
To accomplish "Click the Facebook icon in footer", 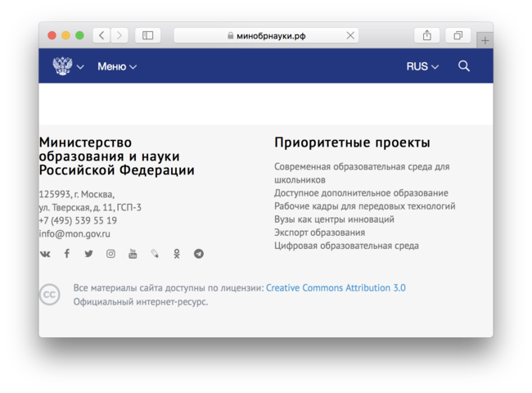I will point(67,254).
